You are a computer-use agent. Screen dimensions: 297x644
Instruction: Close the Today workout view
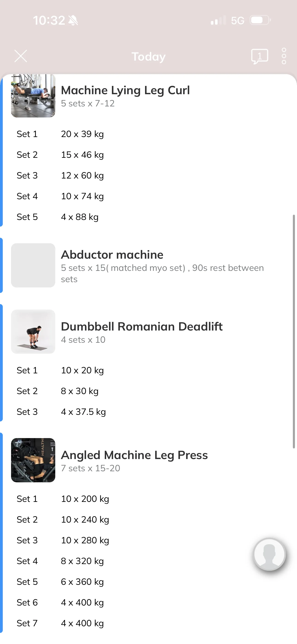pos(21,56)
